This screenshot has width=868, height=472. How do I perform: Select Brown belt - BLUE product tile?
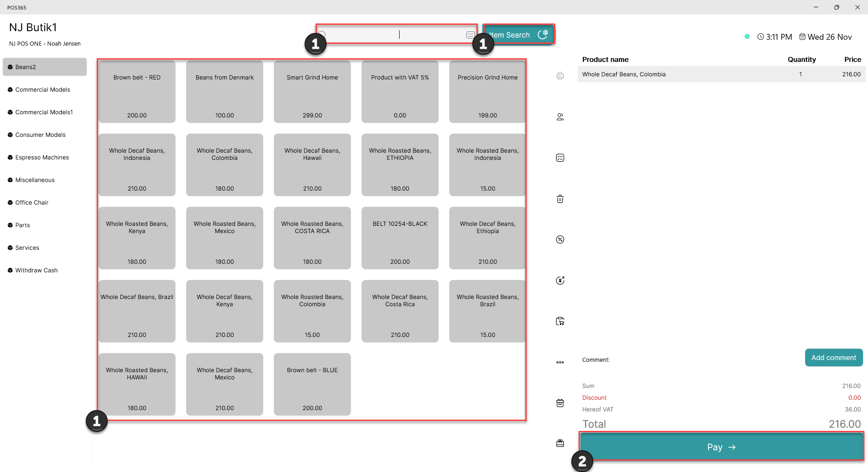coord(312,384)
